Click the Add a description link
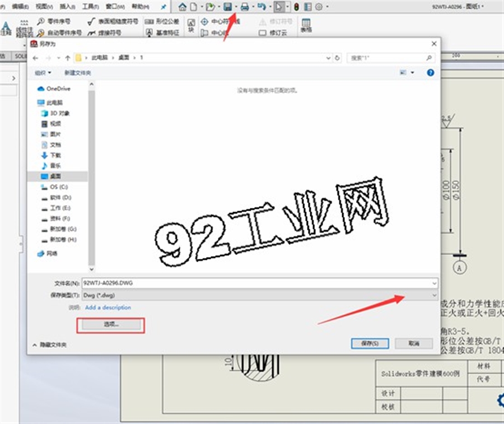 (108, 307)
